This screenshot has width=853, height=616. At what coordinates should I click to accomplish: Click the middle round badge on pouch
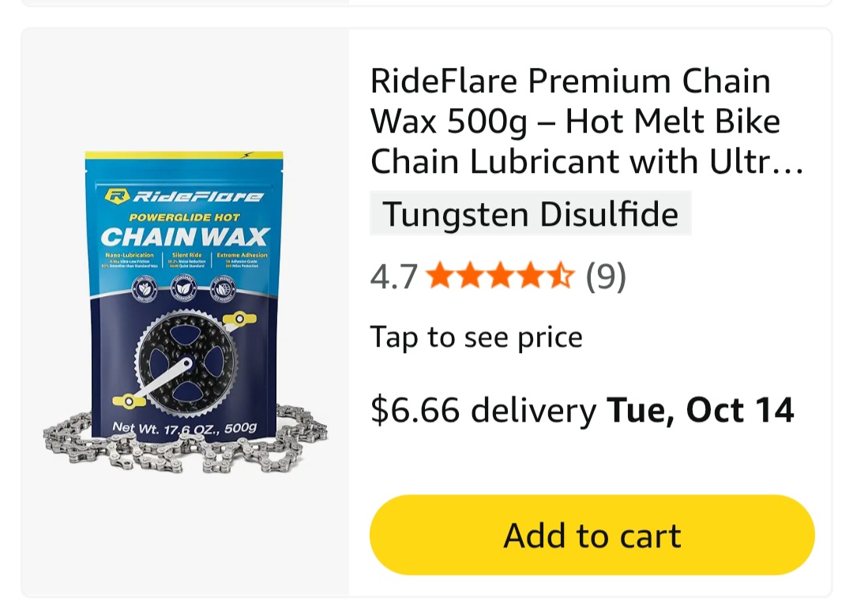[184, 288]
